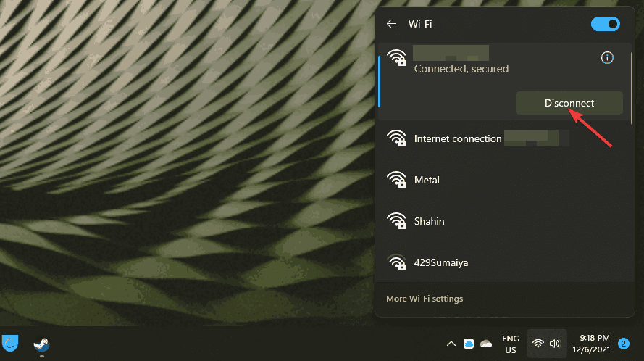Click the Wi-Fi signal icon beside Internet connection
Screen dimensions: 644x361
pyautogui.click(x=396, y=138)
